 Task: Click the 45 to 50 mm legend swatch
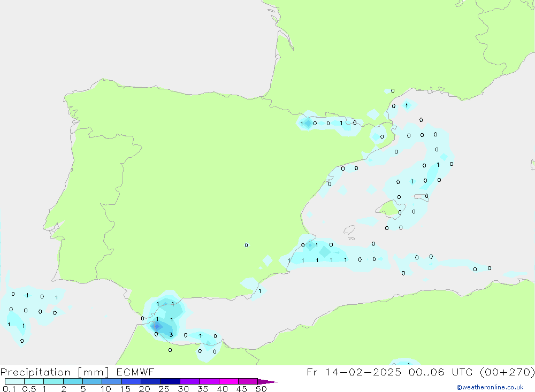pyautogui.click(x=248, y=381)
